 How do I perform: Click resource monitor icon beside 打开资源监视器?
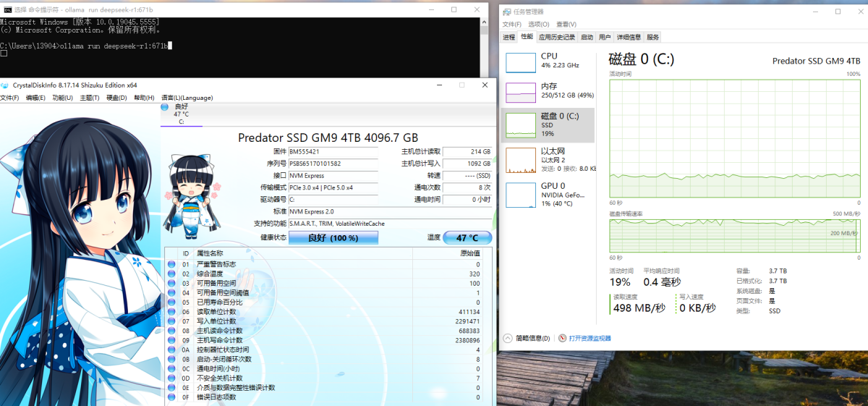coord(563,338)
